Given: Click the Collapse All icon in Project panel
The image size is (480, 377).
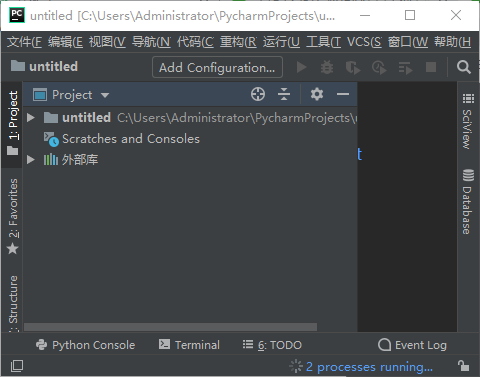Looking at the screenshot, I should [284, 94].
